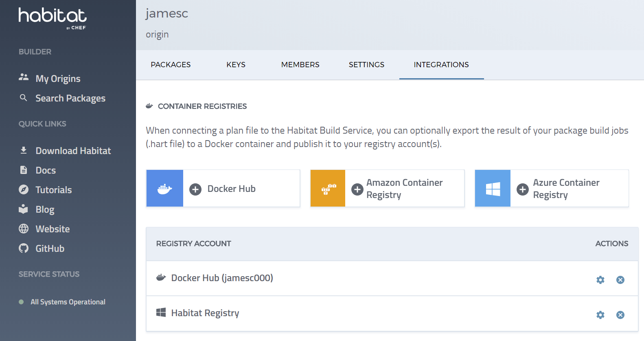Click the plus icon for Azure Container Registry
This screenshot has width=644, height=341.
(x=522, y=189)
